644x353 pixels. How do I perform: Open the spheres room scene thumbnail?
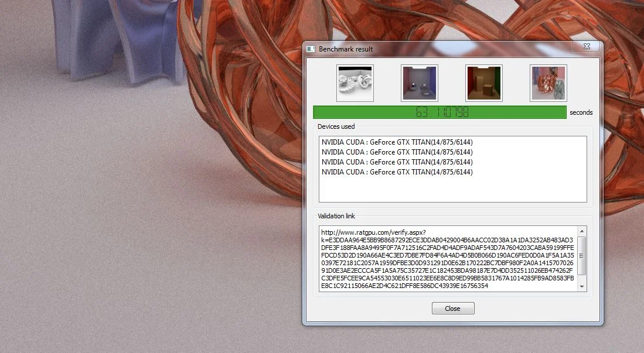pyautogui.click(x=420, y=83)
